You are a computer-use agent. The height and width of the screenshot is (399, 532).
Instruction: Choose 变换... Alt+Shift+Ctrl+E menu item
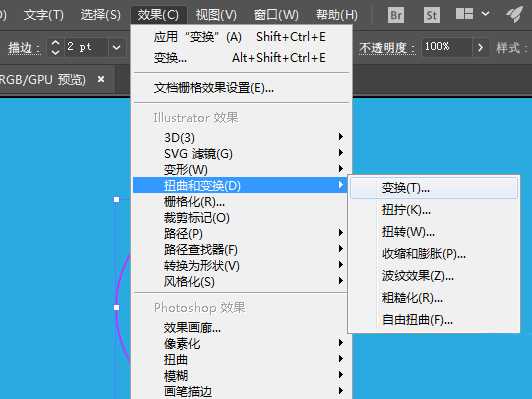click(242, 58)
